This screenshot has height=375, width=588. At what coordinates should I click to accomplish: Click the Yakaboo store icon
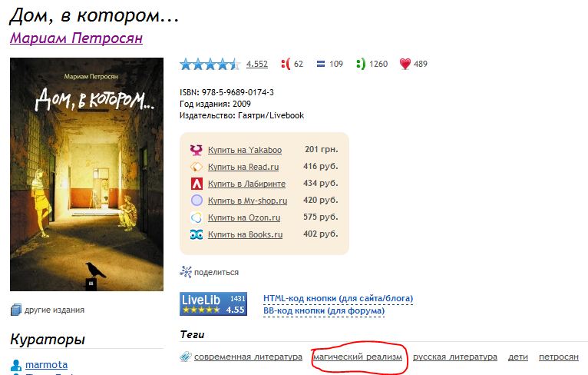pos(197,150)
